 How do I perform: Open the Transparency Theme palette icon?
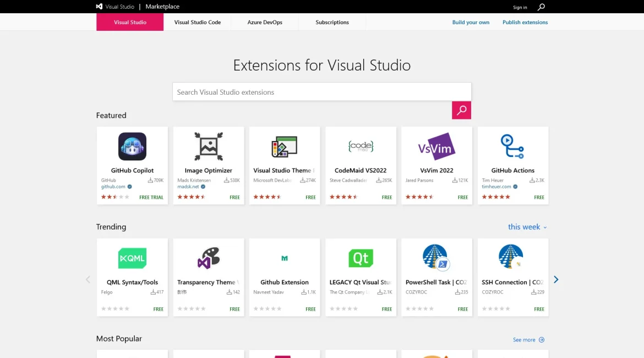pyautogui.click(x=209, y=258)
